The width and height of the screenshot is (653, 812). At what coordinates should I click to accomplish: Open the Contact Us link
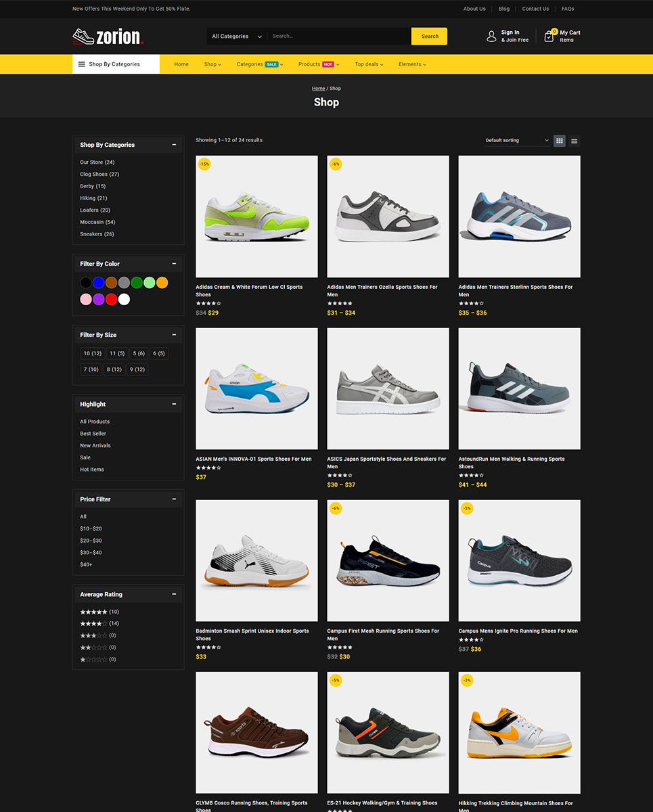coord(535,9)
